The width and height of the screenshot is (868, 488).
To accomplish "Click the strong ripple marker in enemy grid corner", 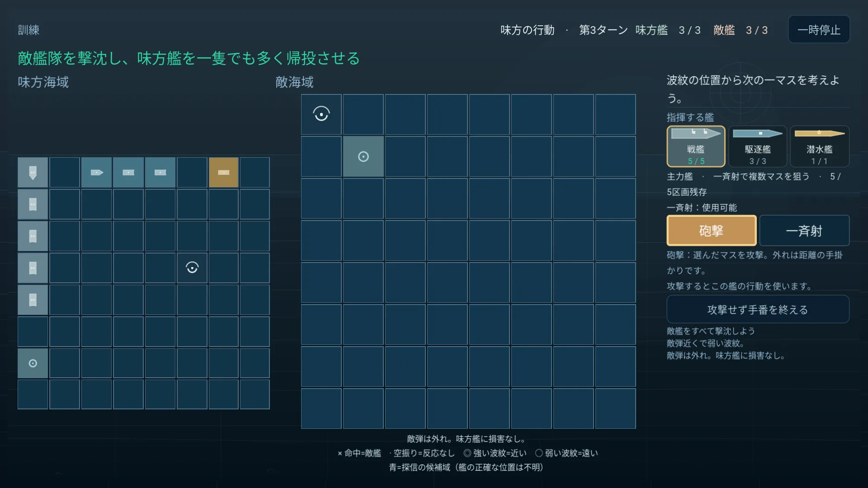I will (x=321, y=114).
